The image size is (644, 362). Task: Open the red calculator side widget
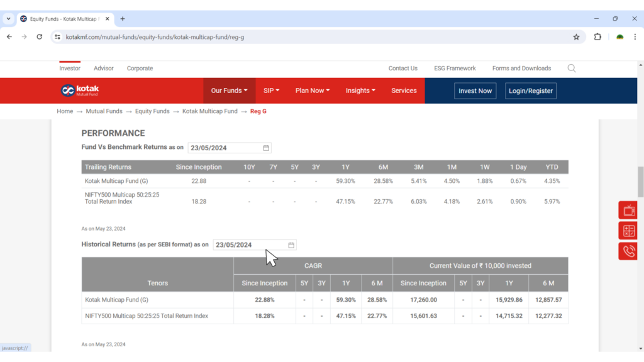pos(628,231)
